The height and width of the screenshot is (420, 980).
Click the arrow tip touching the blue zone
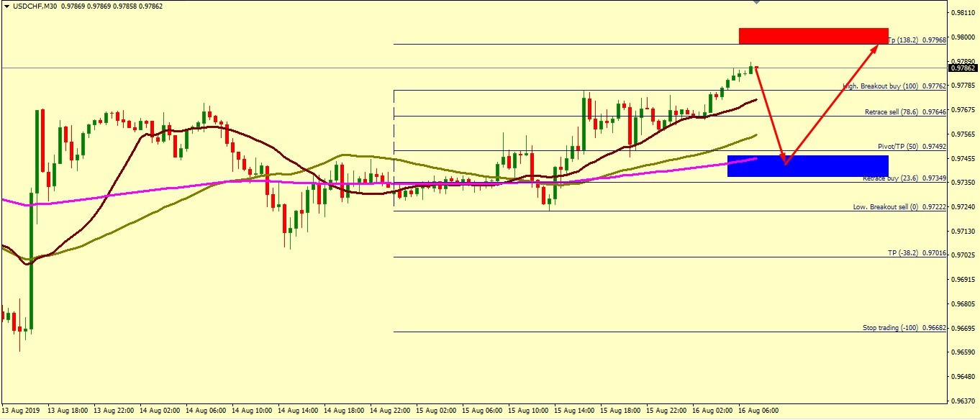[785, 163]
